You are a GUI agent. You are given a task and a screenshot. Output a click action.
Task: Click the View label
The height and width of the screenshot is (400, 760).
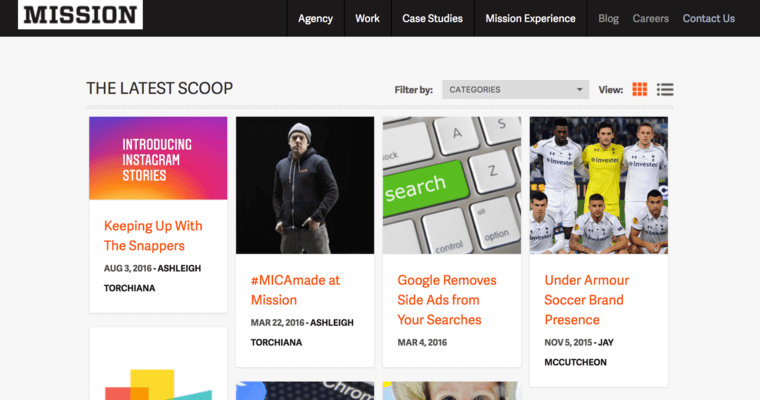tap(611, 90)
